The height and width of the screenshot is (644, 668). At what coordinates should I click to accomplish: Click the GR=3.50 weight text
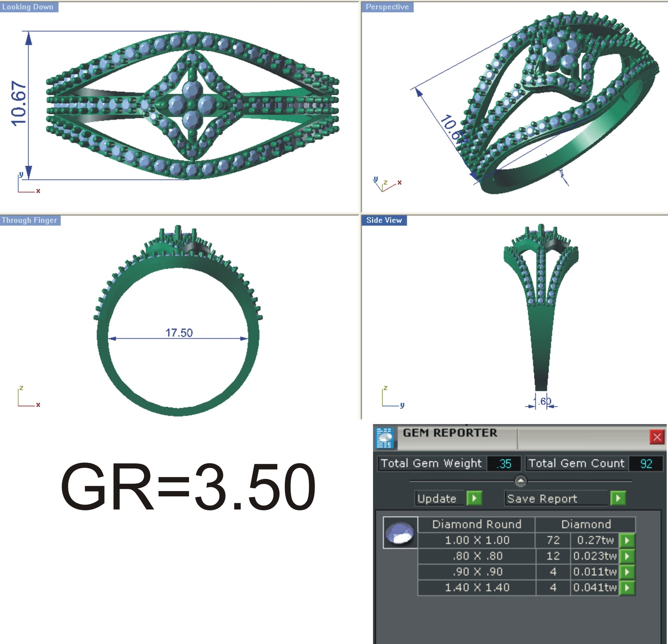click(x=188, y=487)
